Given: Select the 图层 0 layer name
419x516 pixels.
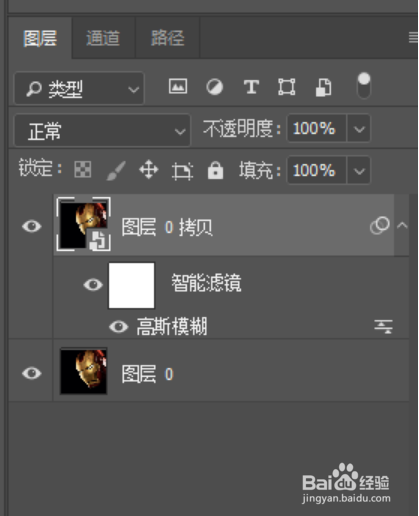Looking at the screenshot, I should pyautogui.click(x=147, y=374).
